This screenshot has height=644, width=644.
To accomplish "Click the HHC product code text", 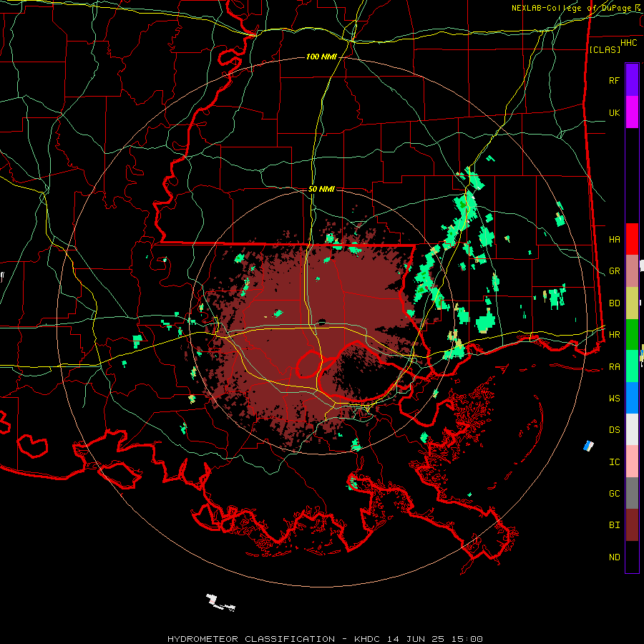I will [x=628, y=43].
